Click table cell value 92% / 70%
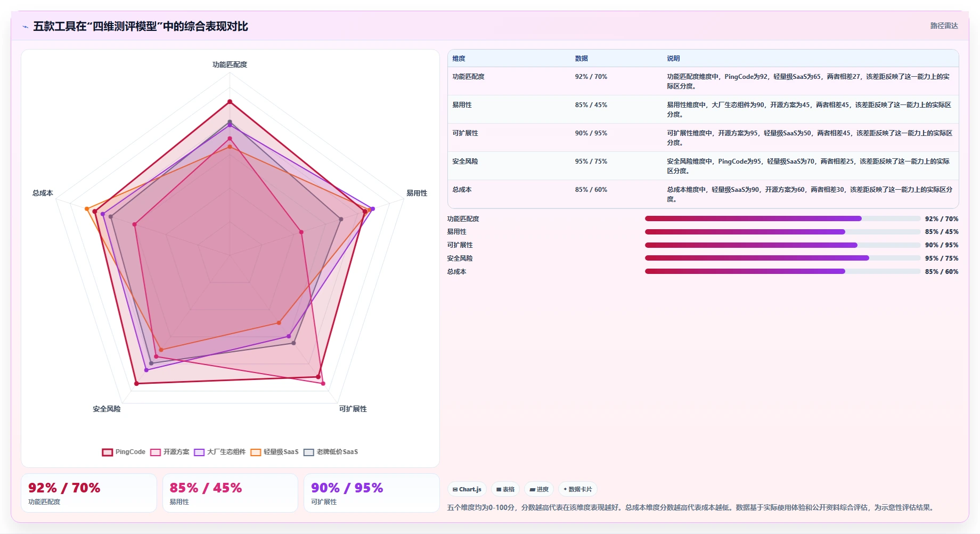Screen dimensions: 980x534 coord(591,77)
